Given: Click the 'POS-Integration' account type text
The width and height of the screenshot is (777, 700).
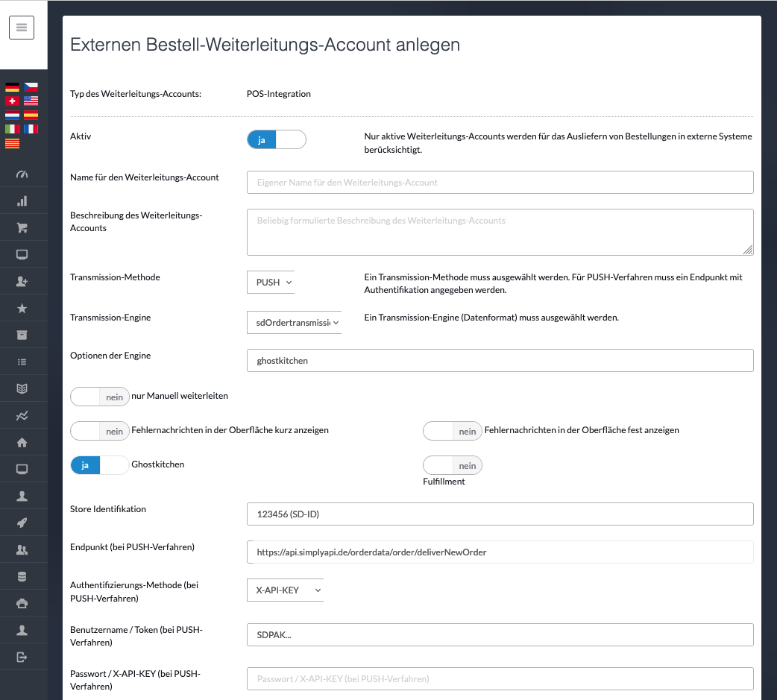Looking at the screenshot, I should pos(278,94).
